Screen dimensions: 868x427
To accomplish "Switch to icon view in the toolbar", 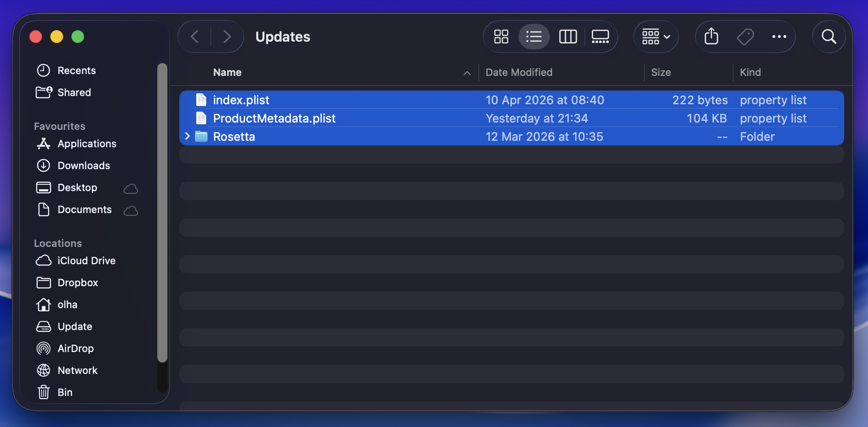I will [501, 37].
